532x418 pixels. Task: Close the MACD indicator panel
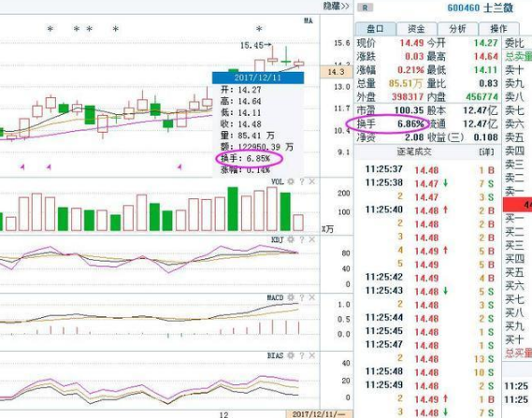pyautogui.click(x=312, y=297)
